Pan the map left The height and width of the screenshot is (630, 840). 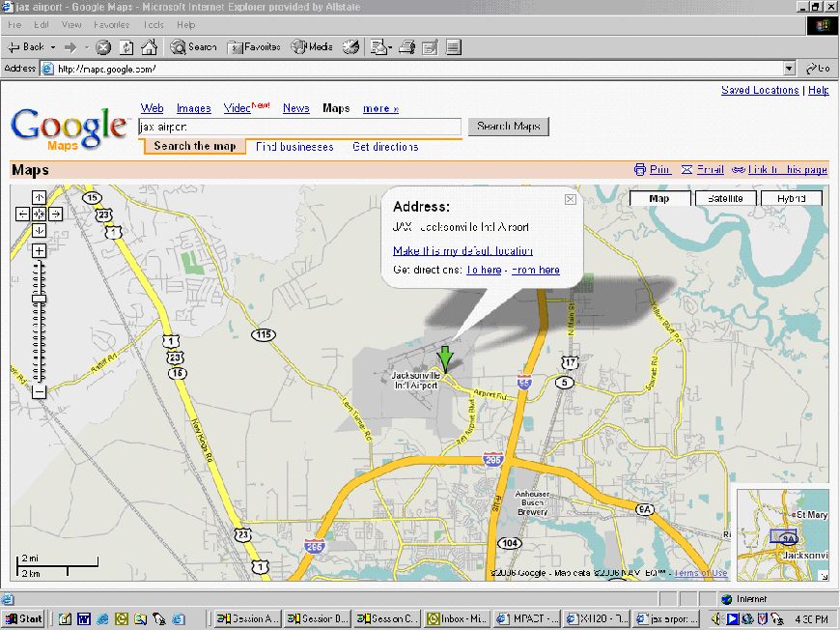[22, 214]
